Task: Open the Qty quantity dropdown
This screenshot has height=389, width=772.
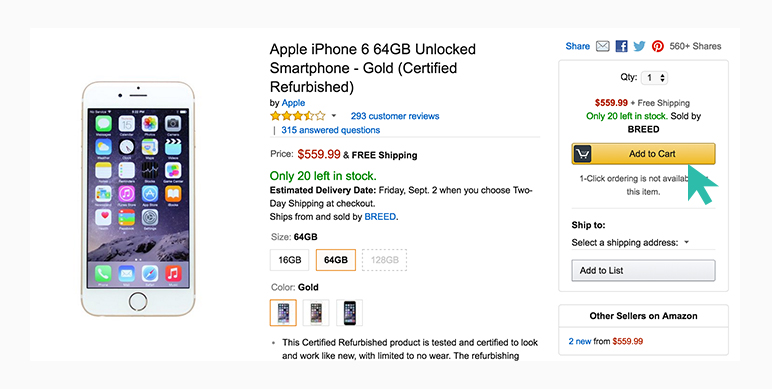Action: (x=654, y=78)
